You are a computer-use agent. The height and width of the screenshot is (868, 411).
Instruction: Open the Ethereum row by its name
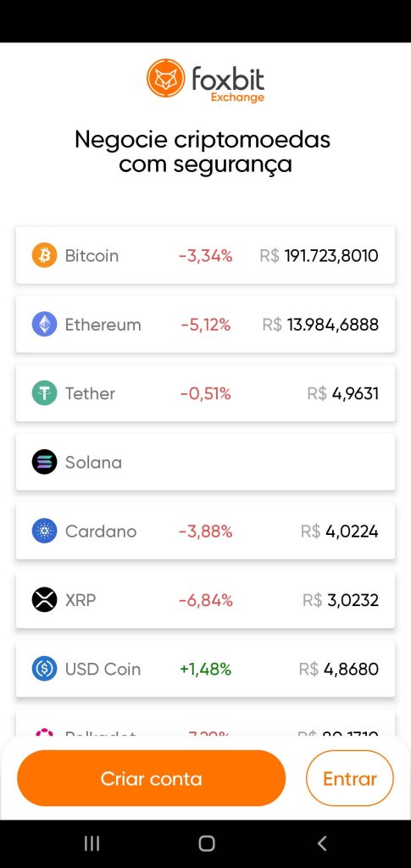(103, 325)
